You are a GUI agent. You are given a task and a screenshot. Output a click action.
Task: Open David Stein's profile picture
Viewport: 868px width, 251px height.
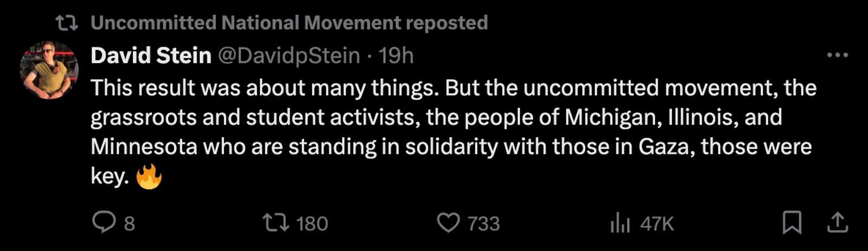pos(49,70)
